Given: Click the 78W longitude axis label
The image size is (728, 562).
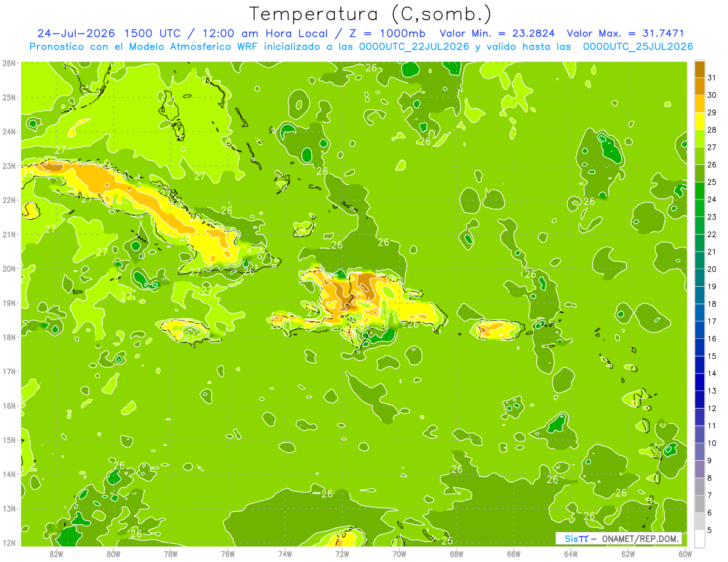Looking at the screenshot, I should pyautogui.click(x=170, y=553).
